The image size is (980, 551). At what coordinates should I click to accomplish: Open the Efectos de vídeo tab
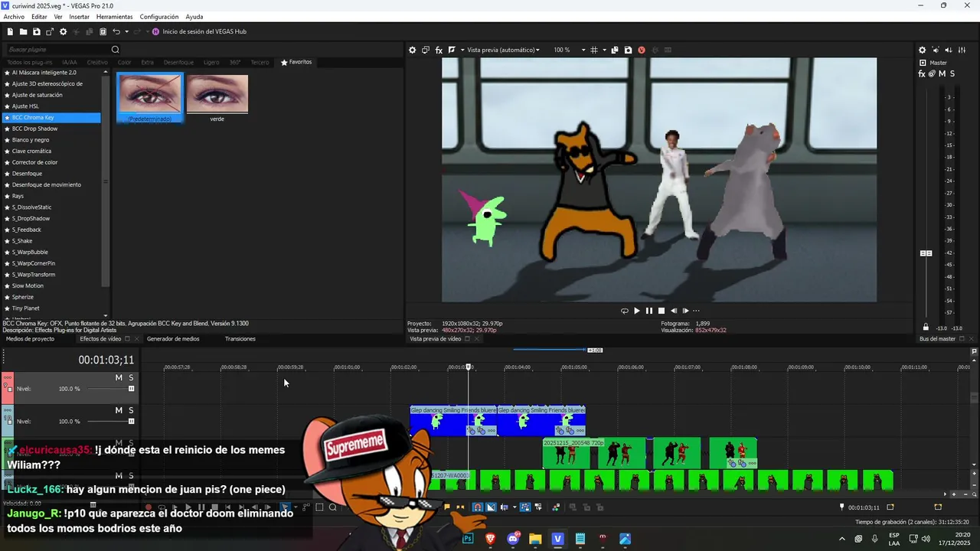click(100, 339)
